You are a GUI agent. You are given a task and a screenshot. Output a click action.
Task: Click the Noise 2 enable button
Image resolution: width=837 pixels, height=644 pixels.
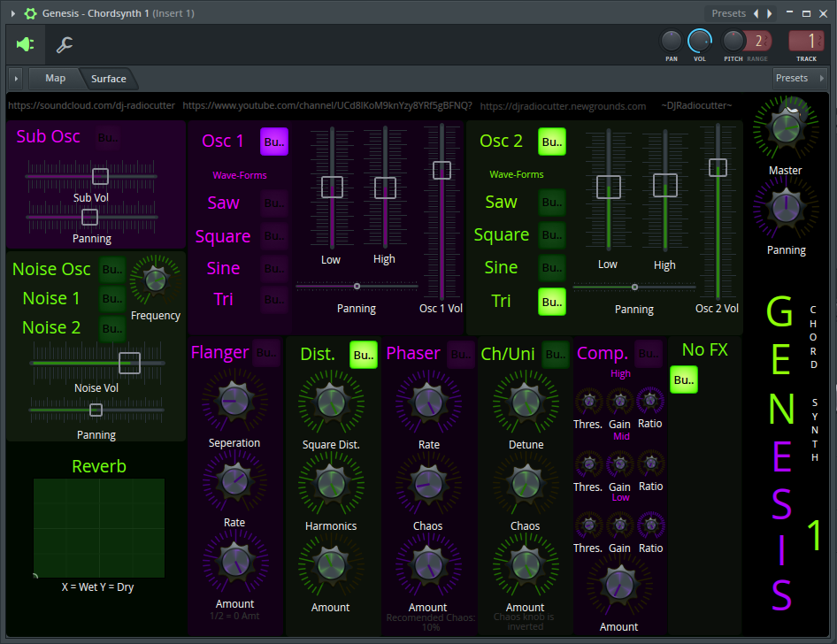click(112, 329)
